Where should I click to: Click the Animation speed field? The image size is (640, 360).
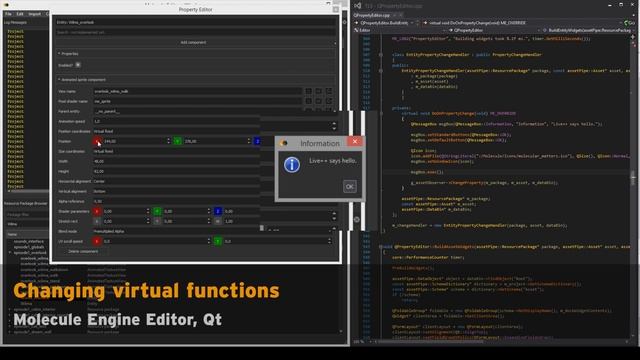click(176, 121)
